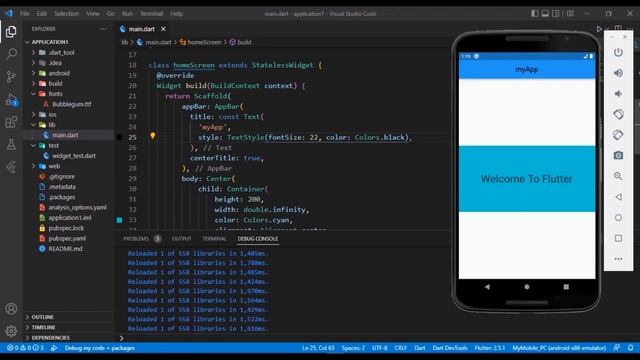Tap the phone's on-screen back button

pos(487,287)
